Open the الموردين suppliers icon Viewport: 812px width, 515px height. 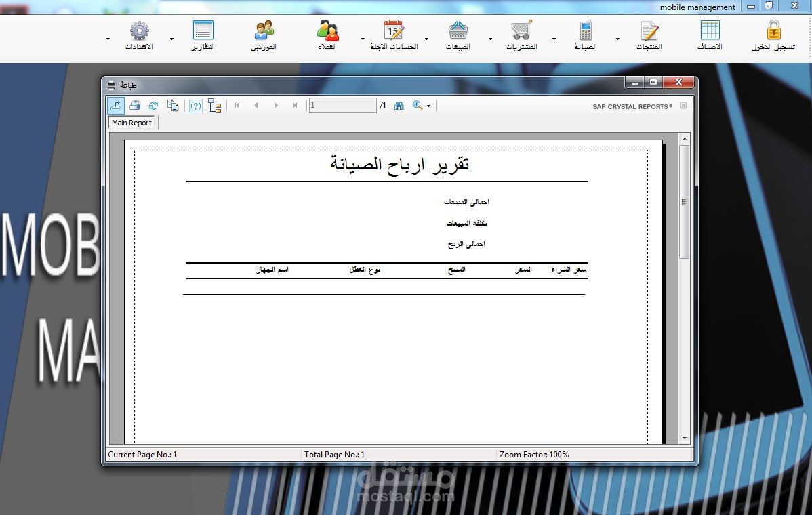tap(264, 30)
